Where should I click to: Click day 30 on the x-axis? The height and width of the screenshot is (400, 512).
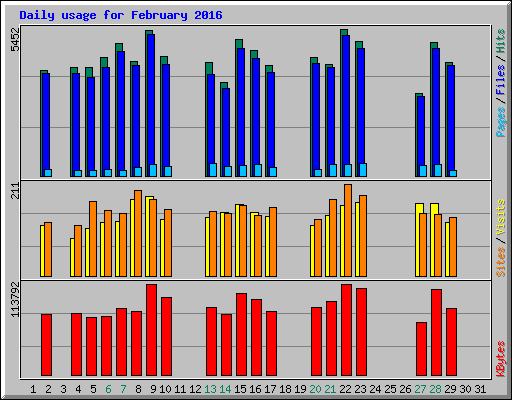coord(465,389)
